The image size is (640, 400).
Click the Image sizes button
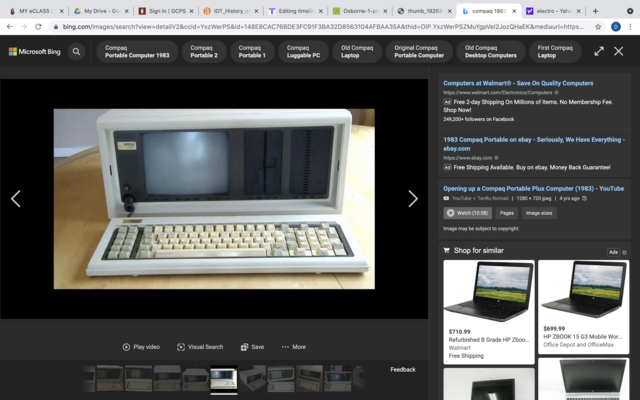click(539, 213)
